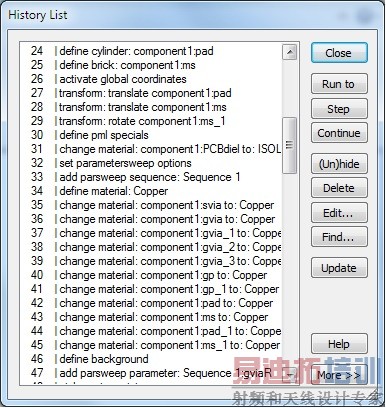This screenshot has height=408, width=386.
Task: Open the Edit... dialog
Action: click(339, 212)
